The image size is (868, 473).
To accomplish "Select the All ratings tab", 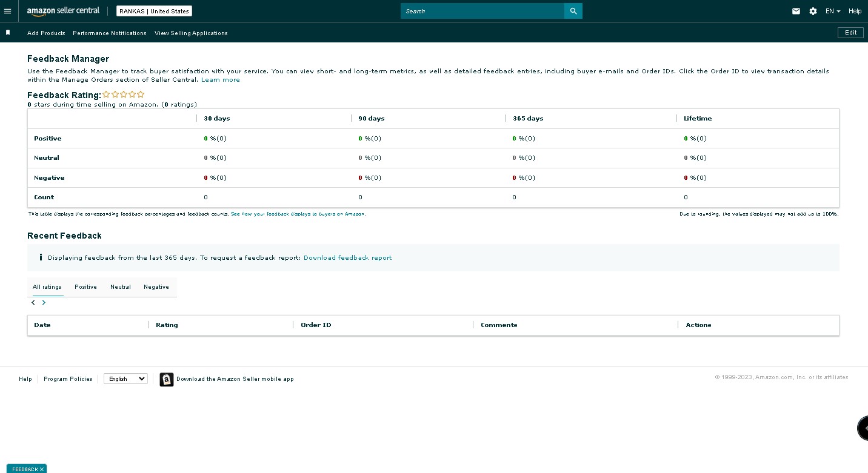I will (x=47, y=287).
